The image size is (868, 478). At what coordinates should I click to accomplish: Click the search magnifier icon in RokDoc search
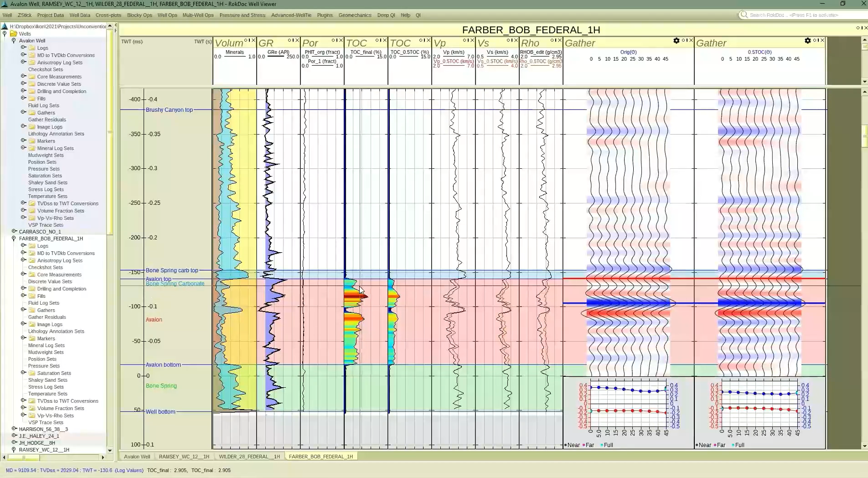(x=744, y=15)
